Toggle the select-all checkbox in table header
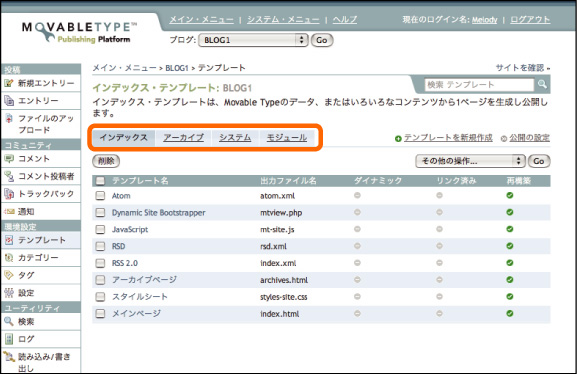 [x=100, y=181]
